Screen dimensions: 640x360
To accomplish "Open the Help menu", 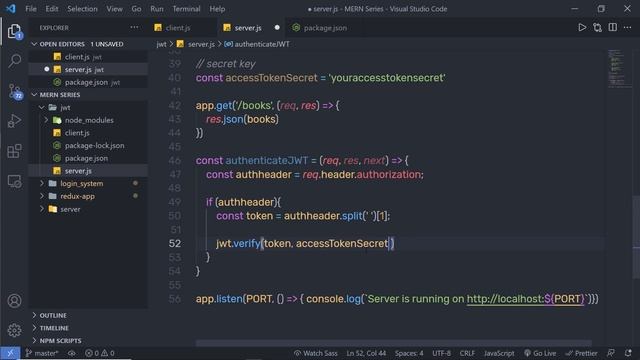I will click(x=217, y=9).
